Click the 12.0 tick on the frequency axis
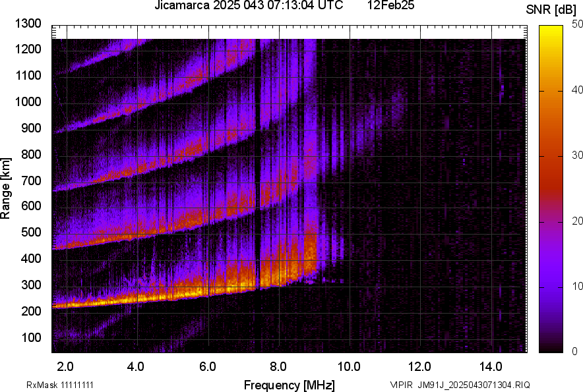This screenshot has height=392, width=583. coord(420,366)
